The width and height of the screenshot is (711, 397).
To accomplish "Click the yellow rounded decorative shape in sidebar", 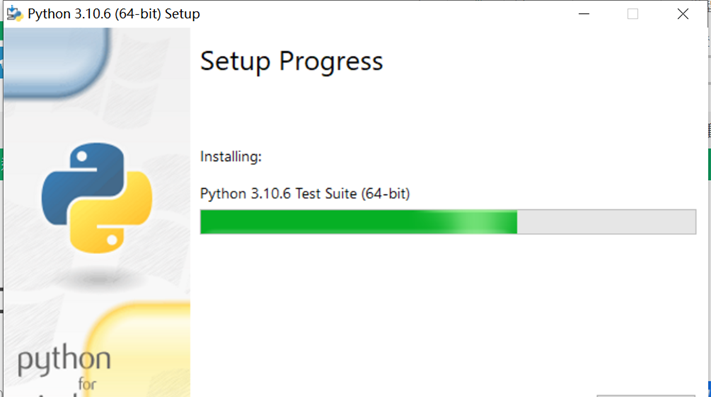I will [138, 350].
